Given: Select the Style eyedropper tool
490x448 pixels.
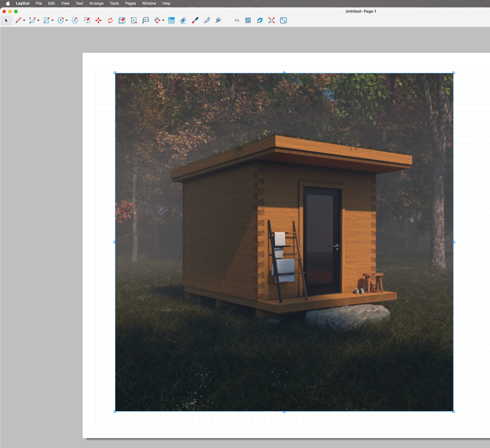Looking at the screenshot, I should [194, 20].
